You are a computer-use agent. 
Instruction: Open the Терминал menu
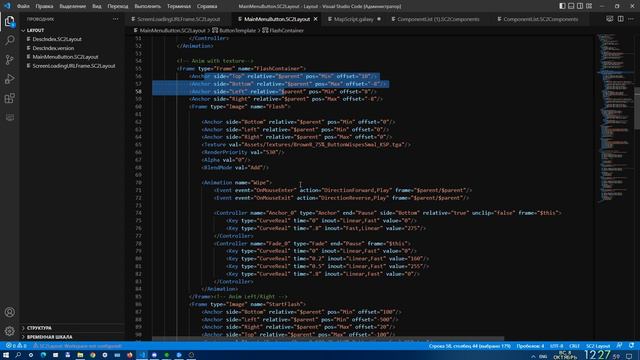point(179,6)
